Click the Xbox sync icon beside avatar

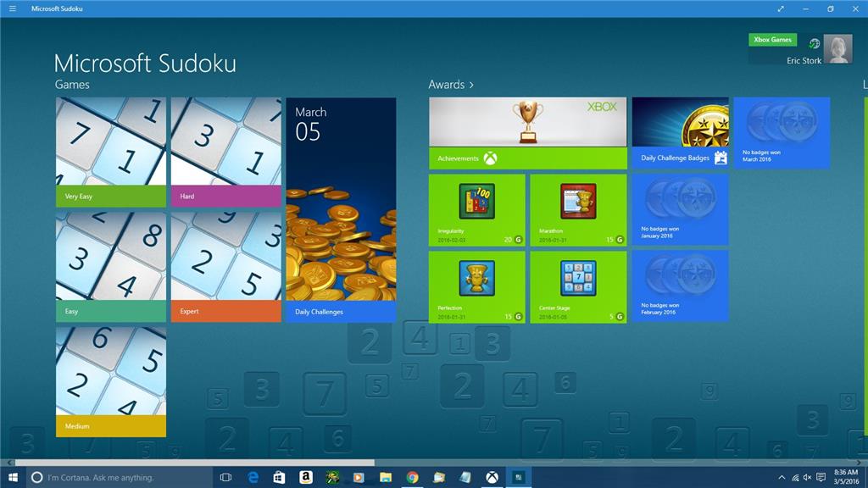pyautogui.click(x=814, y=44)
